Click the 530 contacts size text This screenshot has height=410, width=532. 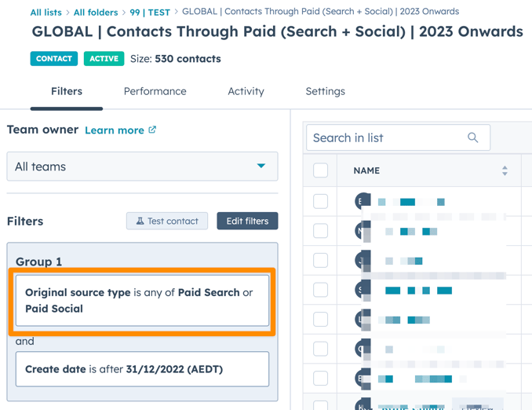188,59
